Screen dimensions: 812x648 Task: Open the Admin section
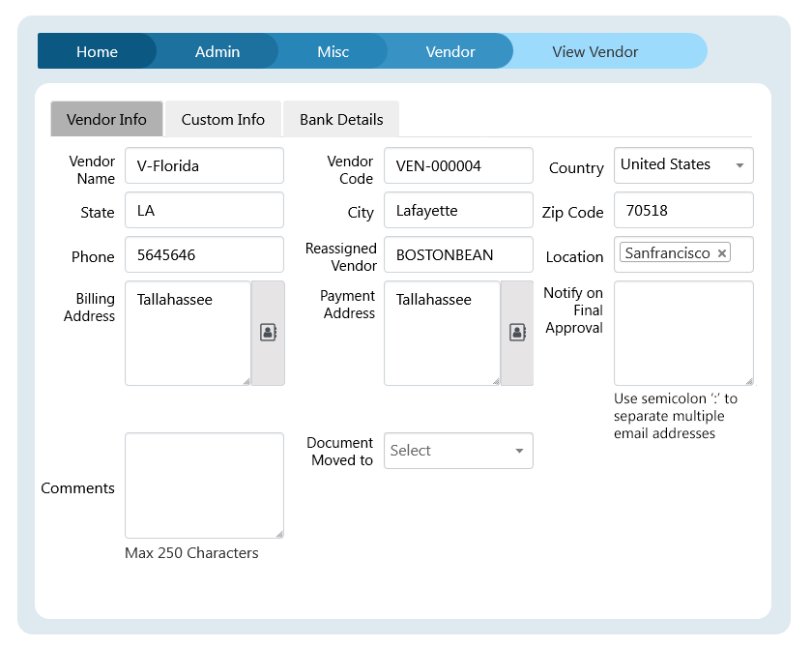click(217, 51)
